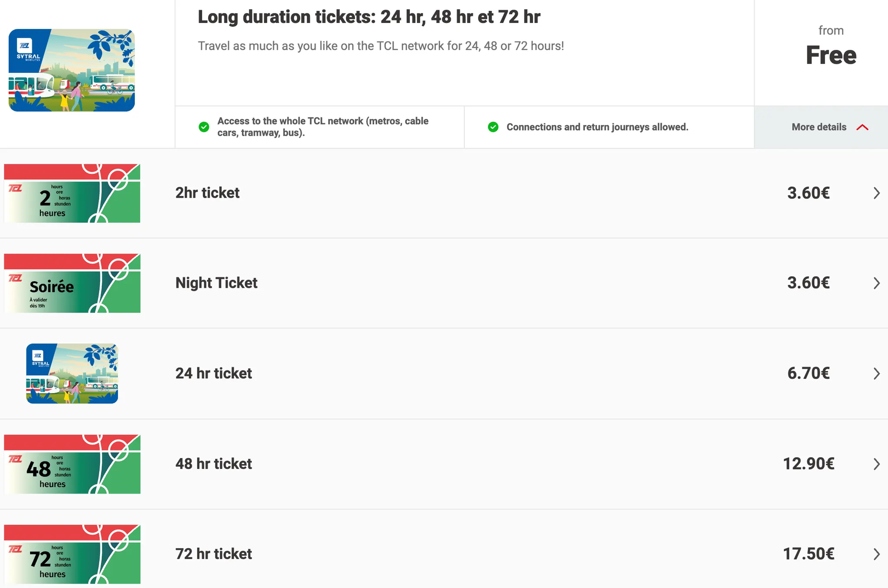Click the red chevron beside More details
The height and width of the screenshot is (588, 888).
tap(862, 127)
